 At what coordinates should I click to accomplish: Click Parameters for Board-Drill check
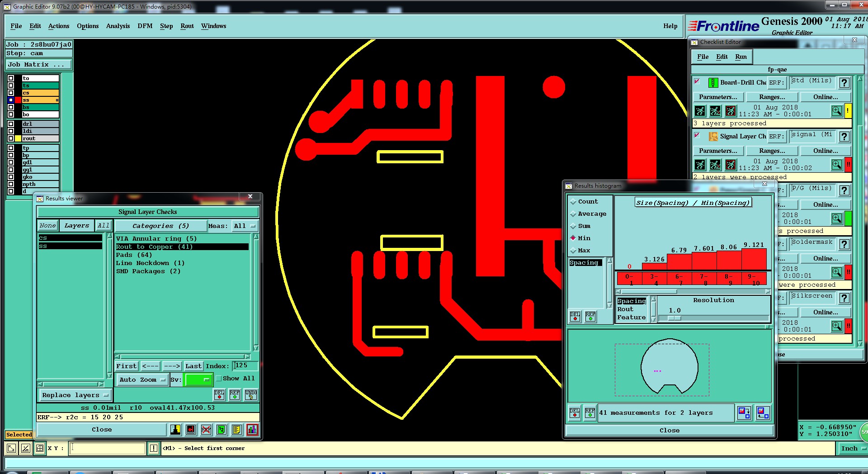pyautogui.click(x=718, y=97)
